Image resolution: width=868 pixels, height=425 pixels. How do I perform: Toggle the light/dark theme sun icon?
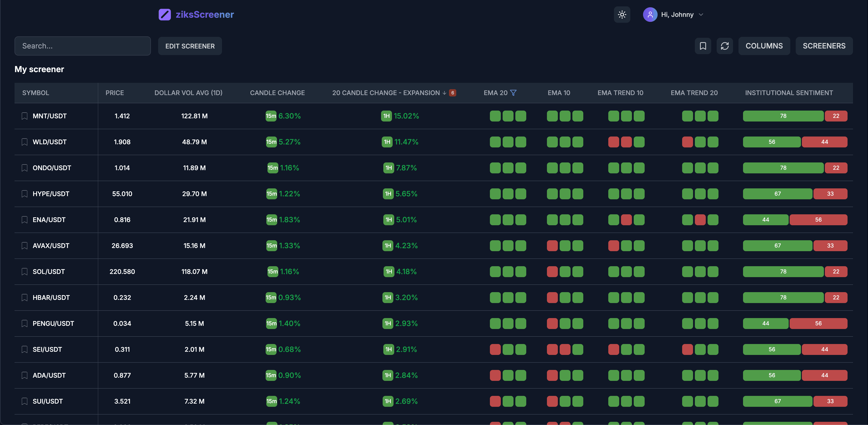[x=622, y=15]
